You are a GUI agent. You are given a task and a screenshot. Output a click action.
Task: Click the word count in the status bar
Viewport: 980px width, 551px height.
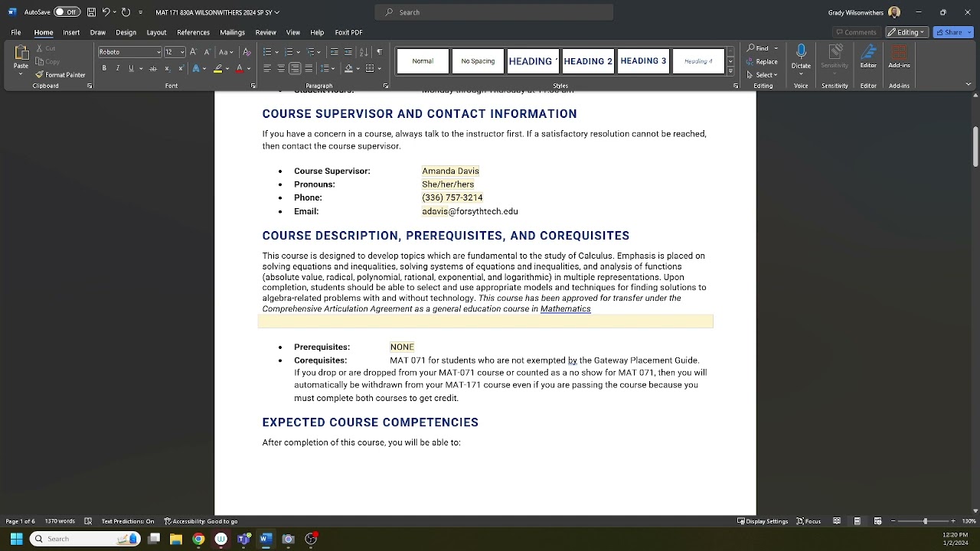point(60,521)
